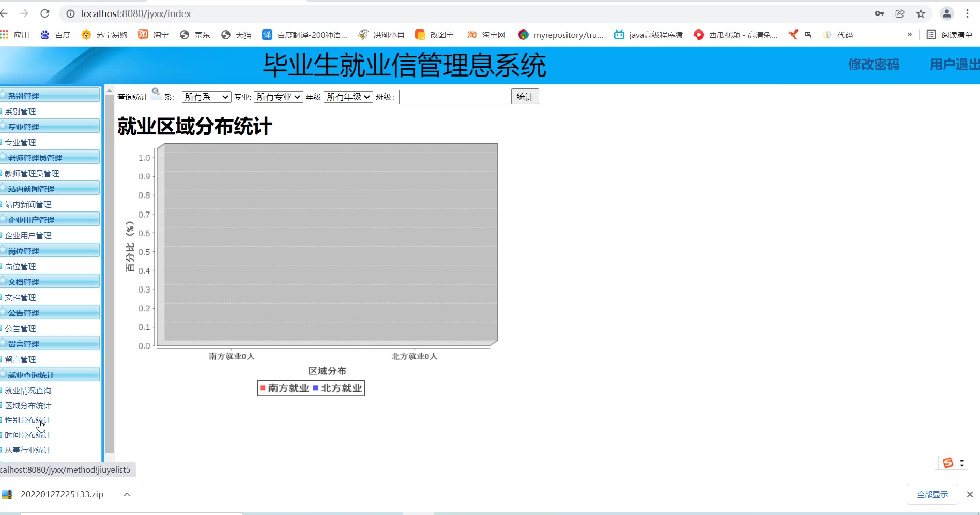Bookmark this page with the star icon
980x515 pixels.
pyautogui.click(x=921, y=14)
